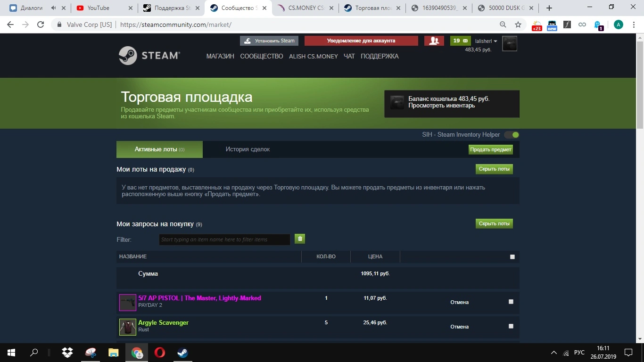Show hidden system tray icons

coord(554,352)
